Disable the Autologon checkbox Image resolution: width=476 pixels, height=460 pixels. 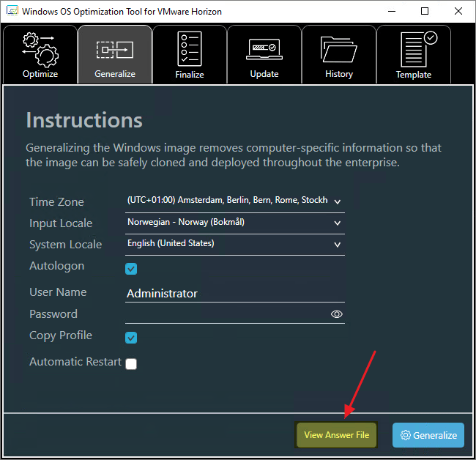[131, 269]
